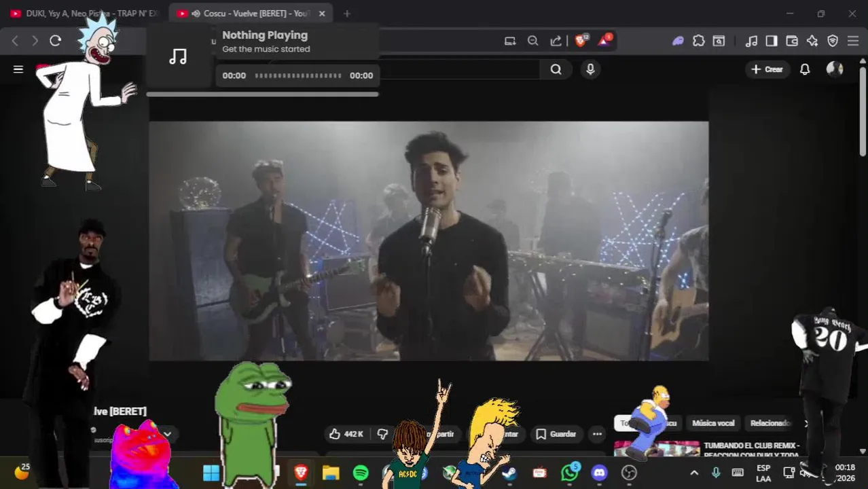Screen dimensions: 868x489
Task: Open File Explorer from taskbar
Action: point(331,473)
